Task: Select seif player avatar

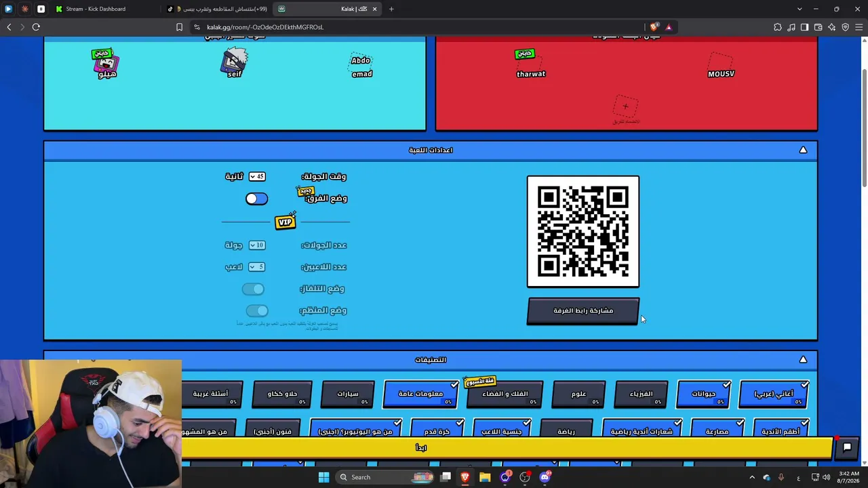Action: point(234,64)
